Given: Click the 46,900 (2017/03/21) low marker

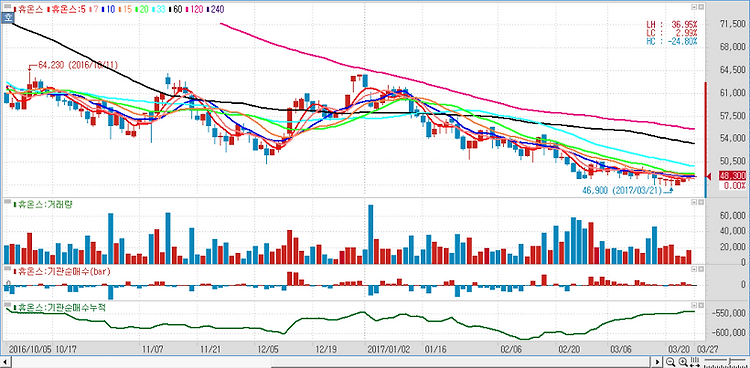Looking at the screenshot, I should tap(621, 190).
